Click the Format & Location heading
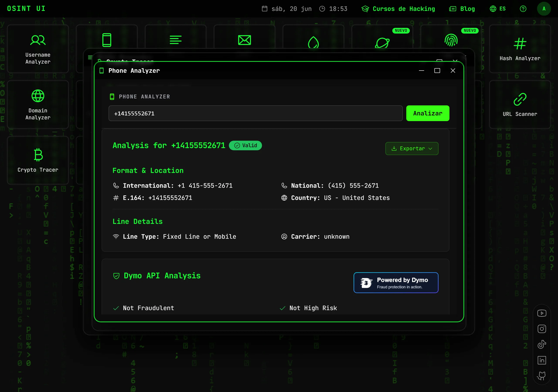Image resolution: width=558 pixels, height=392 pixels. coord(148,171)
